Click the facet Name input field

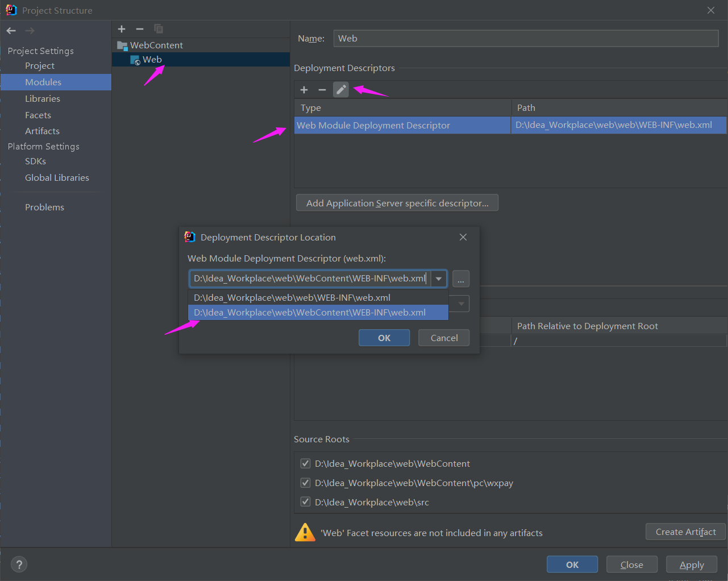click(x=526, y=39)
